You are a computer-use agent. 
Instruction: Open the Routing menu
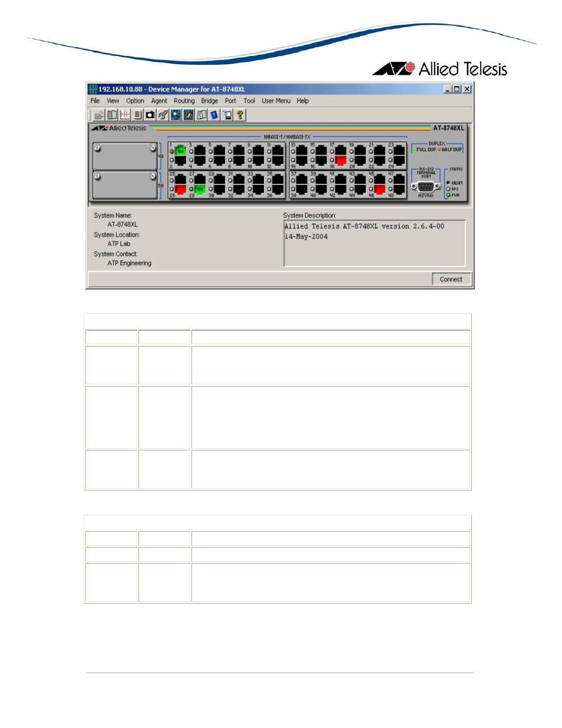184,101
